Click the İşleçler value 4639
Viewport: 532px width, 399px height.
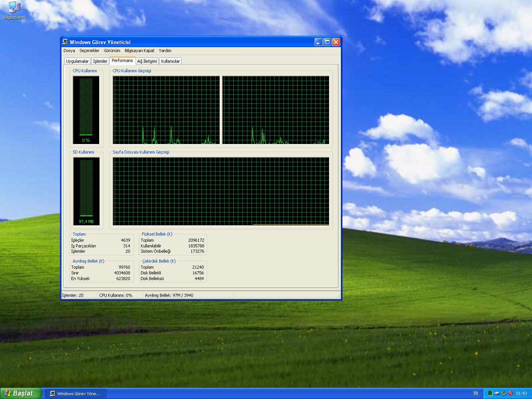pyautogui.click(x=125, y=240)
